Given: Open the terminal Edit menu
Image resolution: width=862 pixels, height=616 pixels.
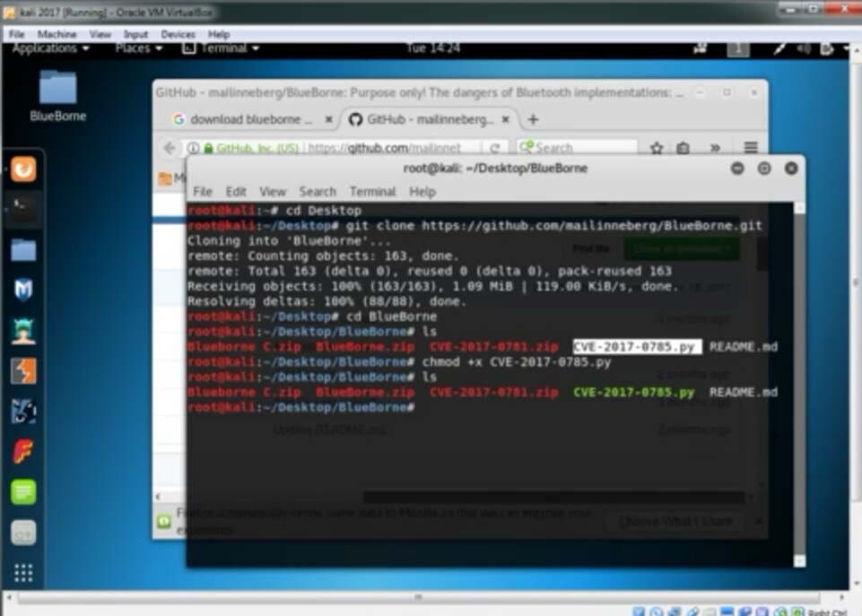Looking at the screenshot, I should pyautogui.click(x=236, y=192).
